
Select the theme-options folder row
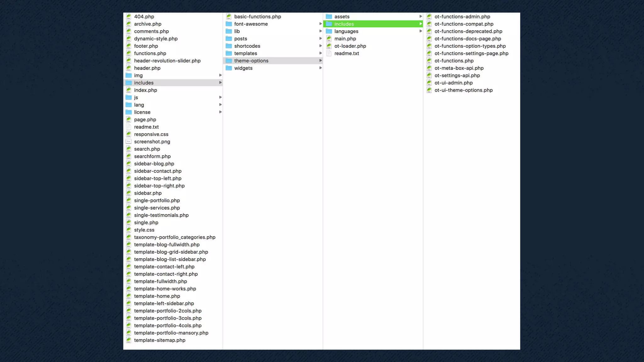tap(251, 61)
